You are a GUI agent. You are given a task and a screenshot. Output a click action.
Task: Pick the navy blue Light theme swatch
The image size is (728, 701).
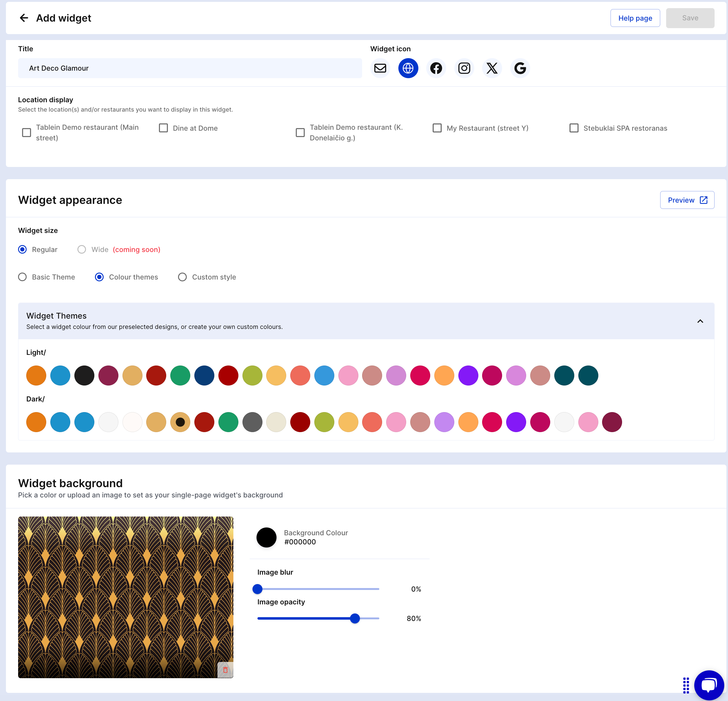[x=204, y=376]
